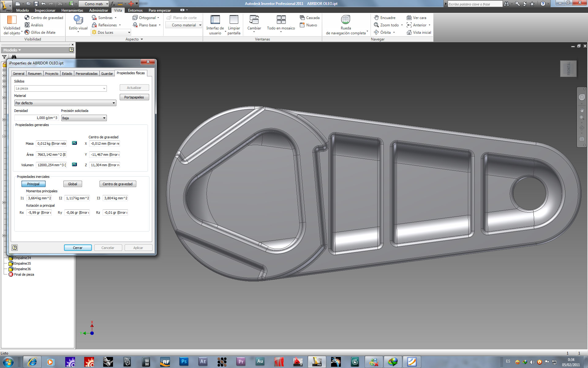
Task: Switch to the Personalizadas tab
Action: [x=86, y=74]
